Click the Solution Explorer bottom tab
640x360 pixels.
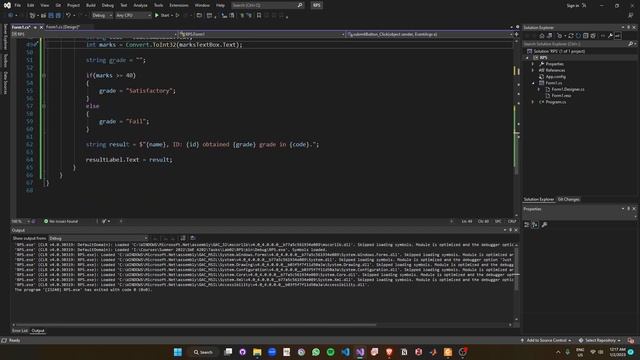click(539, 199)
